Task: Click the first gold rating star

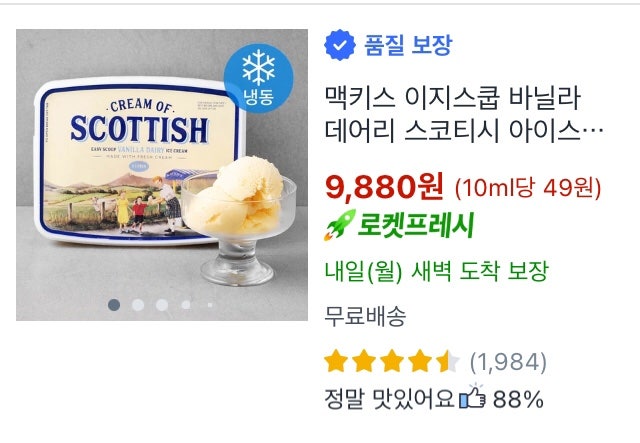Action: [336, 361]
